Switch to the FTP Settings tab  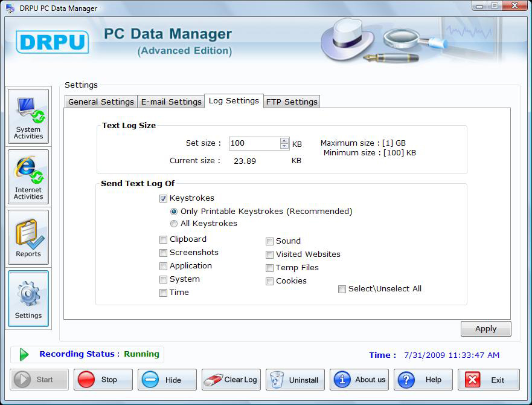click(292, 102)
